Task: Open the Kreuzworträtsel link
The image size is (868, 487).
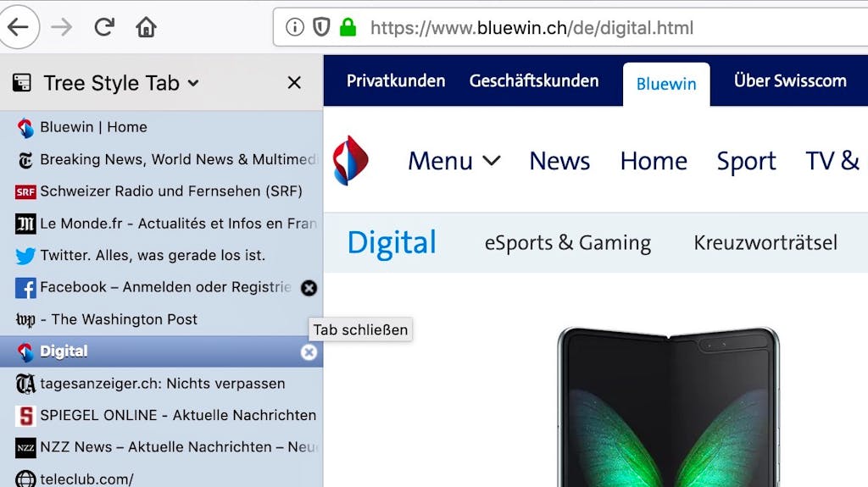Action: (765, 242)
